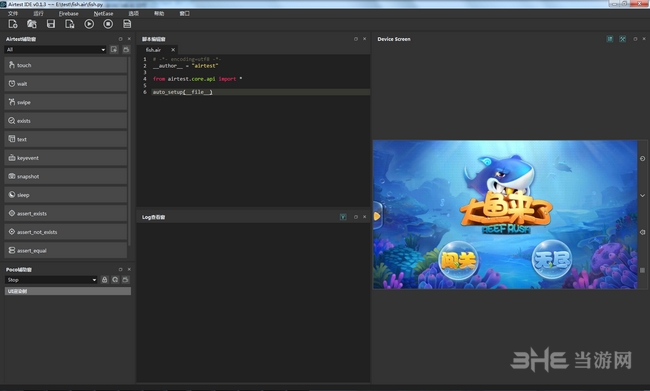Click topmost device side toolbar icon
The height and width of the screenshot is (391, 650).
[x=643, y=158]
